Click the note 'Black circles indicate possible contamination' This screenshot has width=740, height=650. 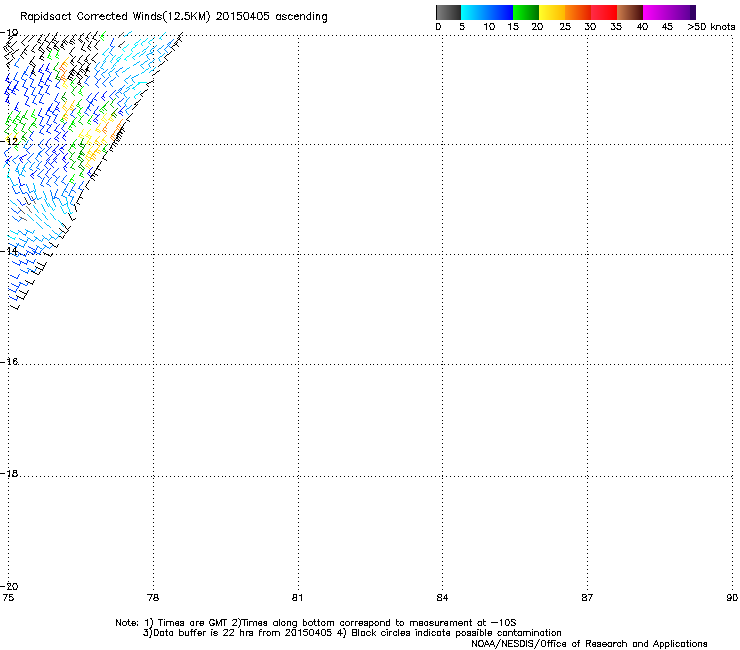click(x=456, y=633)
